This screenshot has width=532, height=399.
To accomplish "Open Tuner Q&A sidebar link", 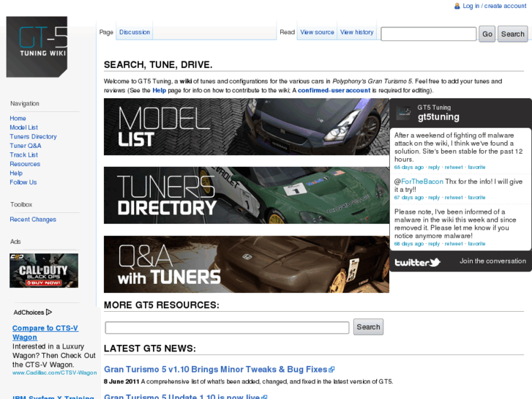I will (x=26, y=146).
